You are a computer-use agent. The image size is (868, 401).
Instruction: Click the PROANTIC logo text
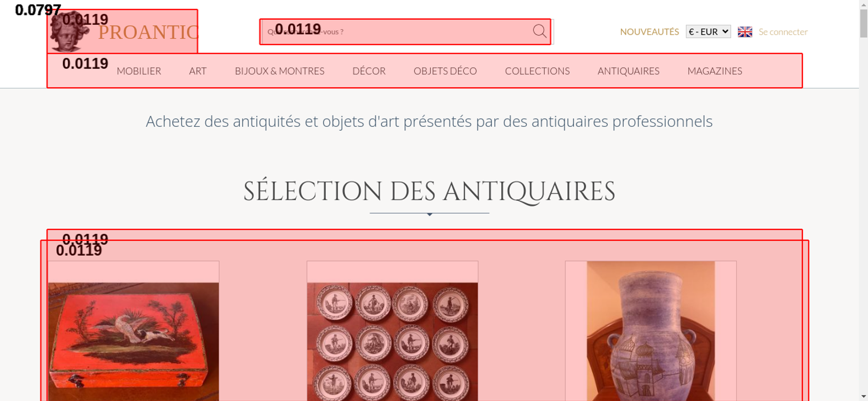tap(148, 33)
